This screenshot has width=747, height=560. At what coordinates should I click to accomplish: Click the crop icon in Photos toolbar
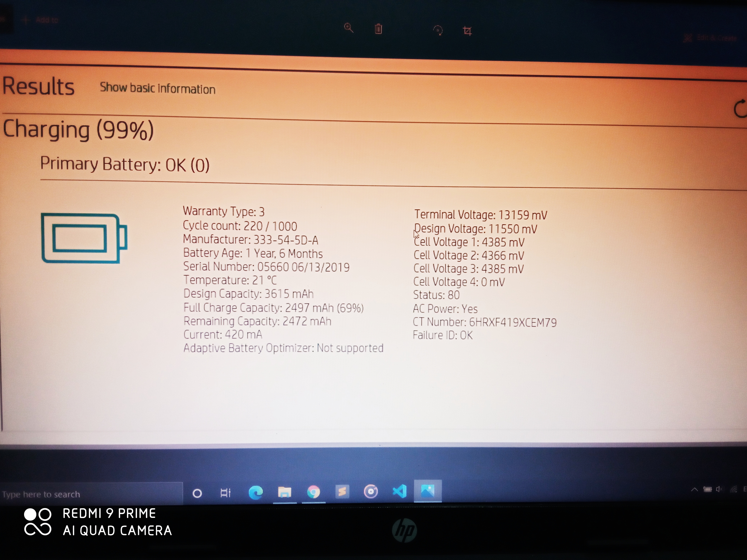[467, 31]
